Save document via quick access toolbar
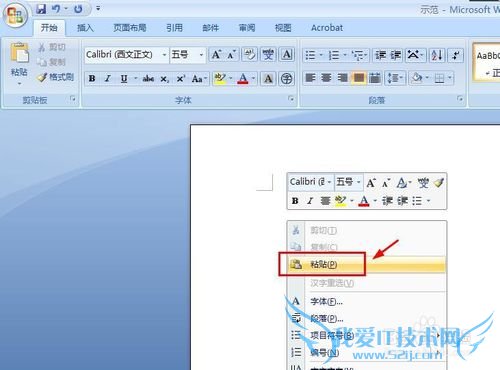Image resolution: width=500 pixels, height=370 pixels. (x=41, y=9)
